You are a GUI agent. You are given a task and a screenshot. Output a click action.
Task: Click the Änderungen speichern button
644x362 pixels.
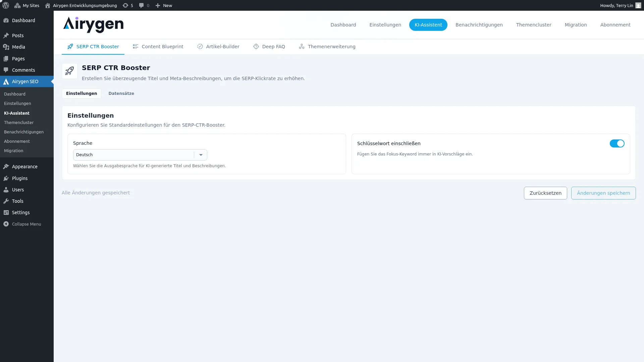(603, 193)
